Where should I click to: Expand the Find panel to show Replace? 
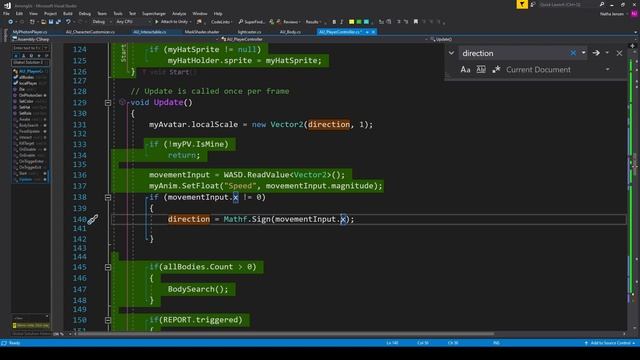(451, 53)
